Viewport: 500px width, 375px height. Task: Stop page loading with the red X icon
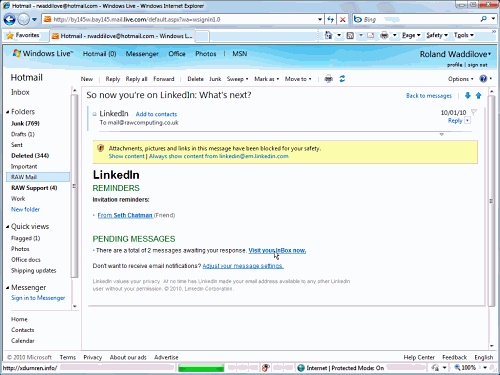342,19
